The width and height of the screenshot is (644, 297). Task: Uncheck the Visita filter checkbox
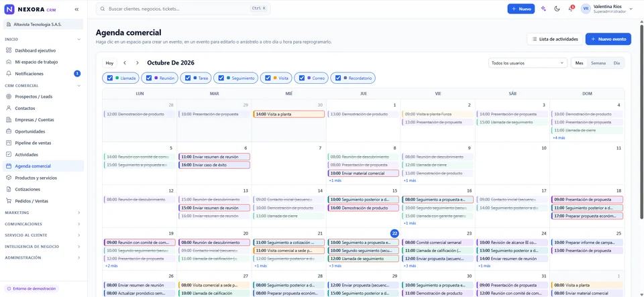268,78
